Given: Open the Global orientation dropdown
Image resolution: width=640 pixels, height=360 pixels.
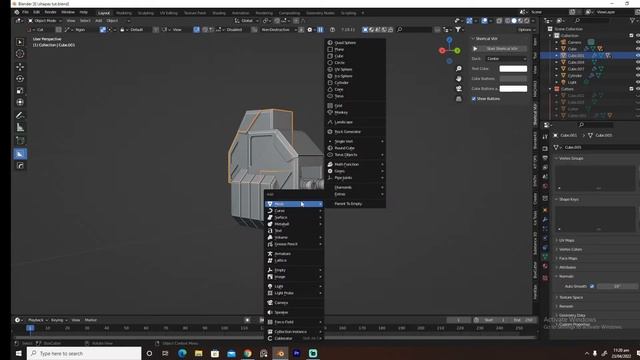Looking at the screenshot, I should 246,20.
